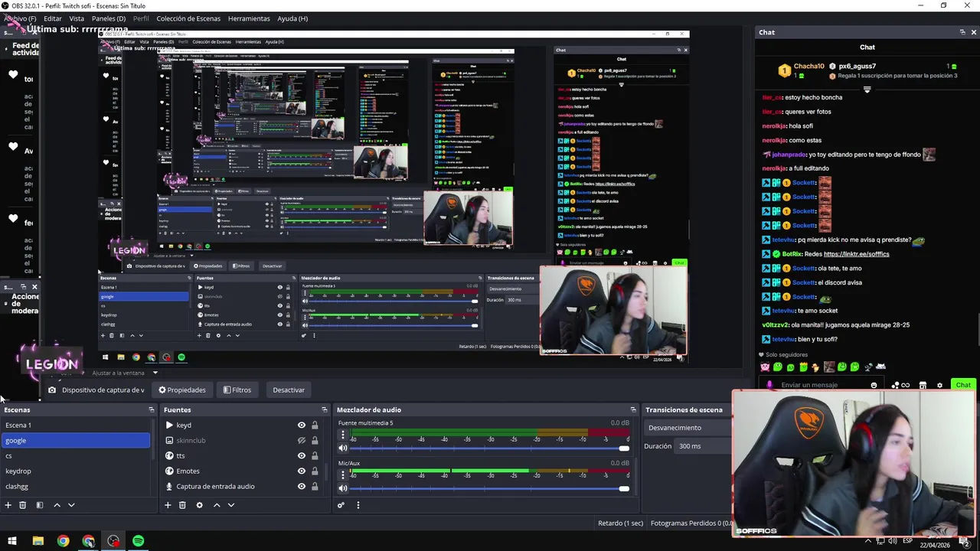Open Editar menu

click(x=53, y=18)
